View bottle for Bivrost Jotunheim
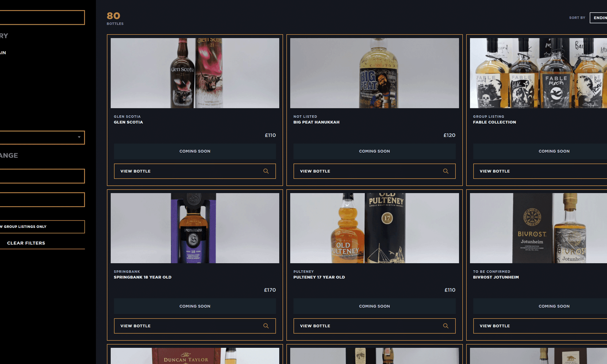Viewport: 607px width, 364px height. [x=540, y=326]
